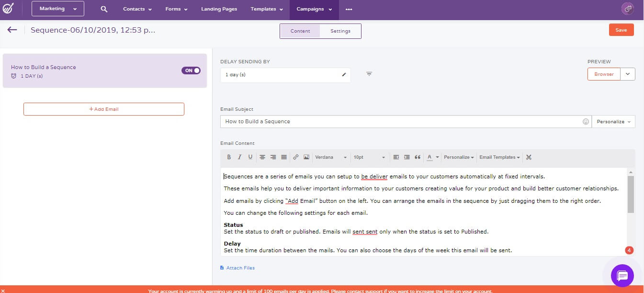This screenshot has height=293, width=644.
Task: Switch to the Settings tab
Action: (x=340, y=30)
